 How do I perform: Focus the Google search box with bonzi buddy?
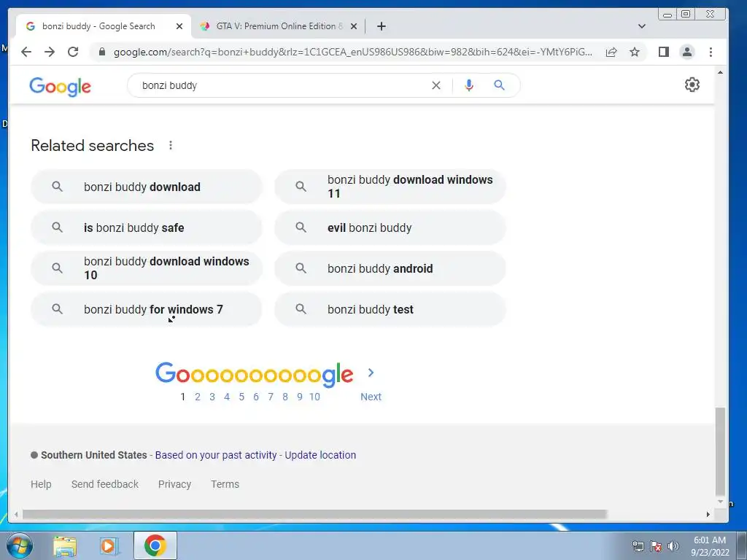coord(281,85)
